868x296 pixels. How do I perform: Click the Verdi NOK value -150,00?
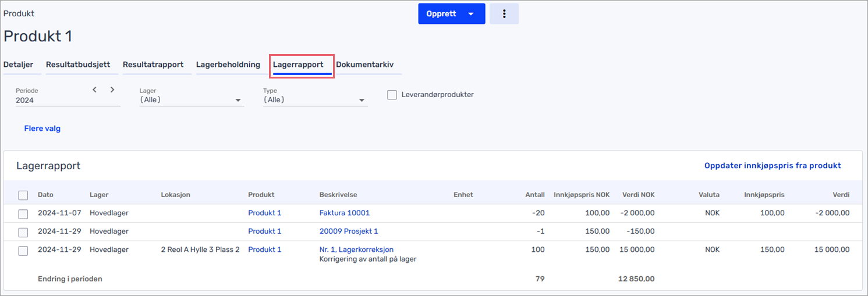pos(640,231)
